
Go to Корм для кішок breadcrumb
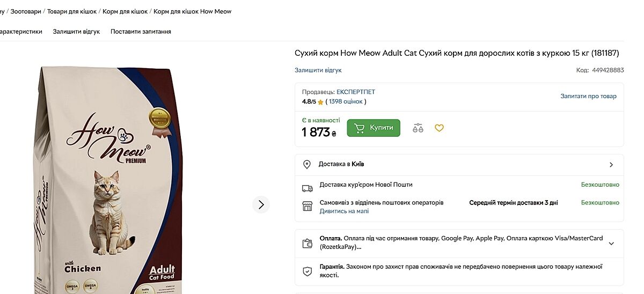coord(126,11)
